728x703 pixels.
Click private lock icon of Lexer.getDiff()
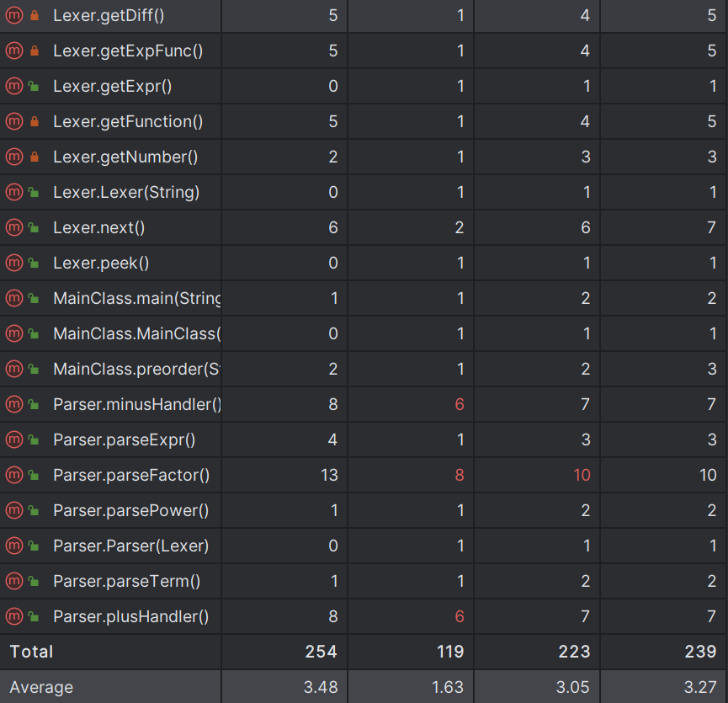point(35,15)
